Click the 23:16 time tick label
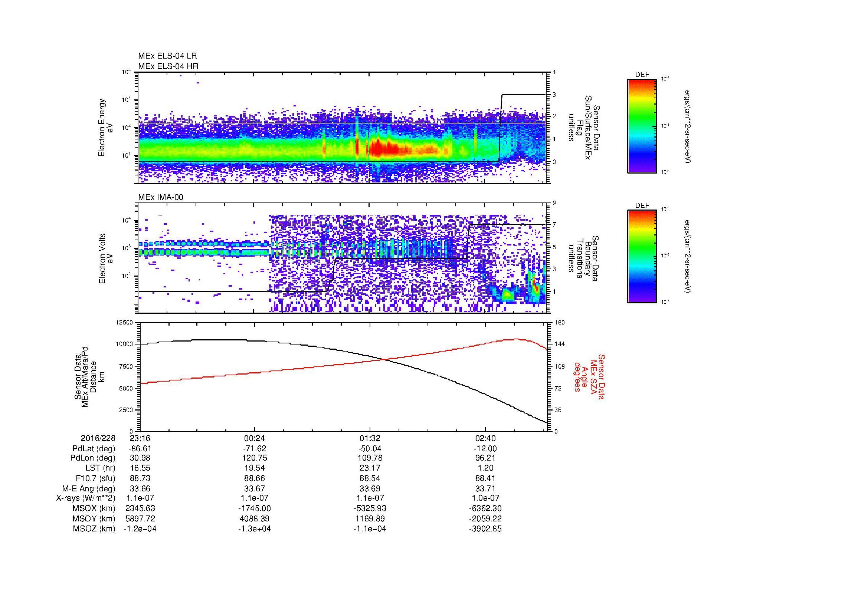The width and height of the screenshot is (868, 613). point(140,438)
